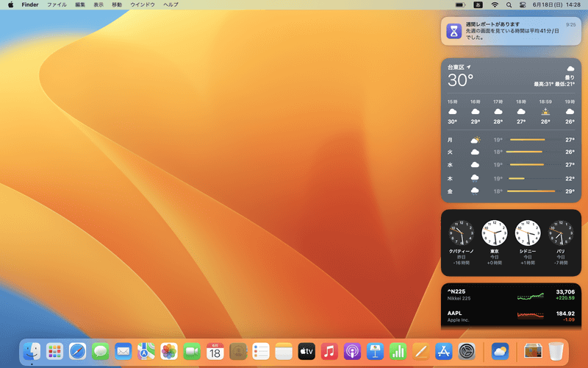Open the ヘルプ menu
588x368 pixels.
(171, 4)
